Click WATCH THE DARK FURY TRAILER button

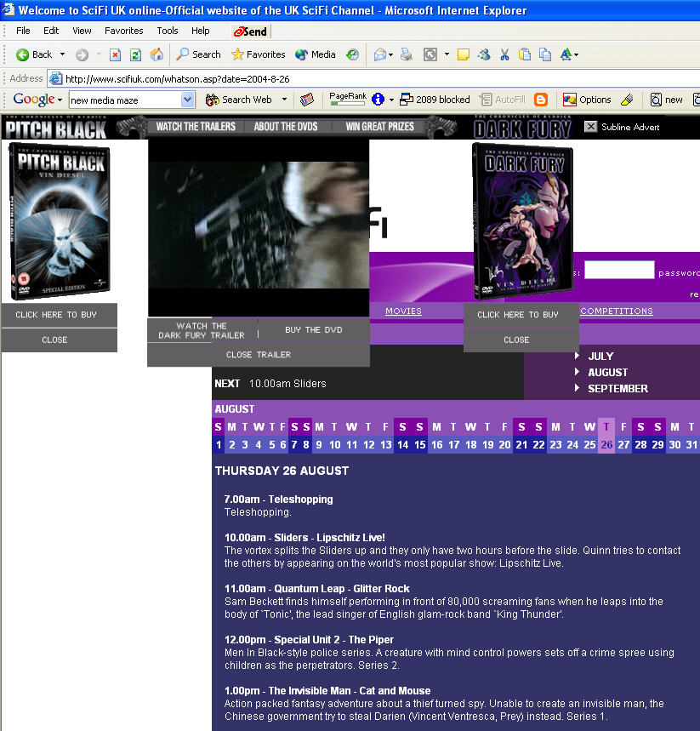pos(202,330)
